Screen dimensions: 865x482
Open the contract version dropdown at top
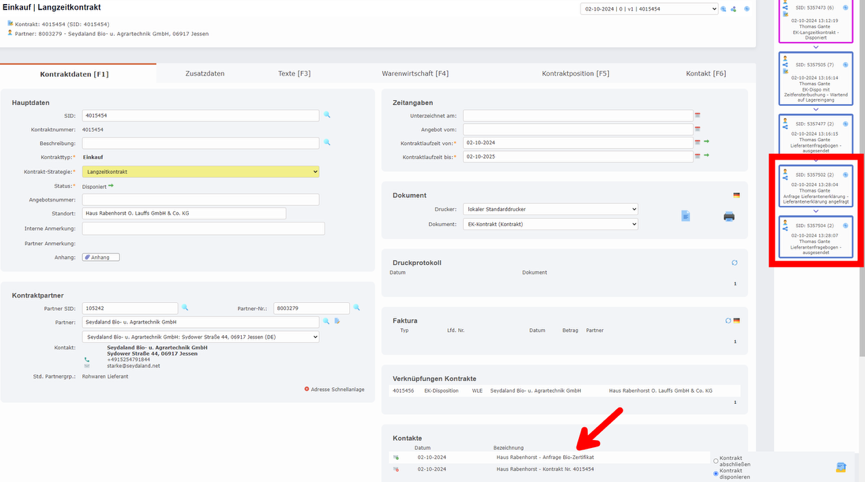coord(648,9)
